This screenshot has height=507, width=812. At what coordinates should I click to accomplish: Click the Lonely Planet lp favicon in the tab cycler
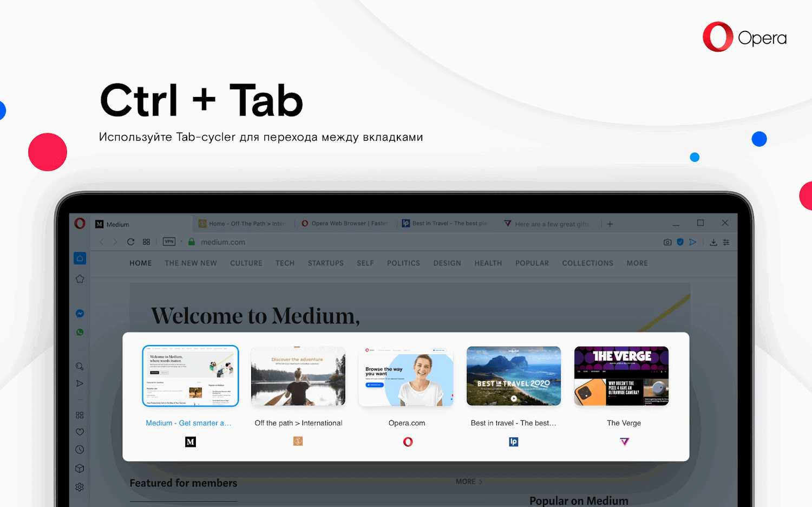pos(514,442)
